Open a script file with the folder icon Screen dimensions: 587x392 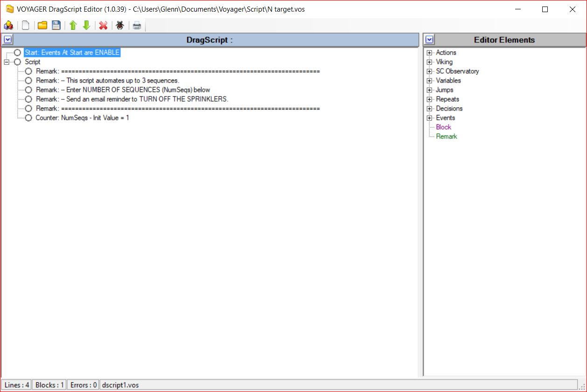point(42,25)
